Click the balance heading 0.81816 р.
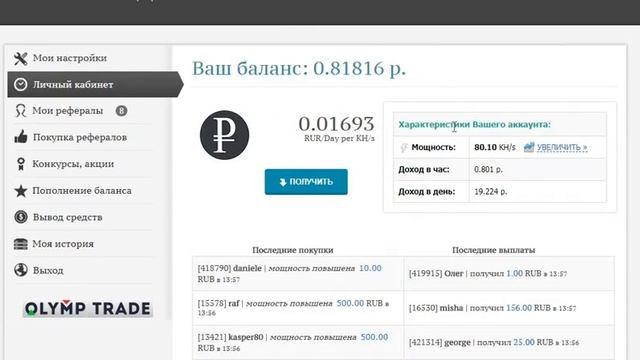The image size is (640, 360). (x=299, y=68)
